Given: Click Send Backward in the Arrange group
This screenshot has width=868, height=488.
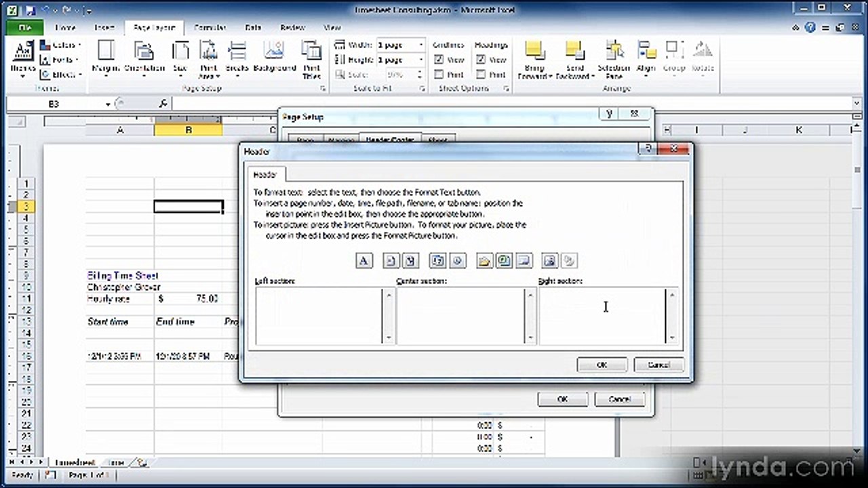Looking at the screenshot, I should point(574,60).
